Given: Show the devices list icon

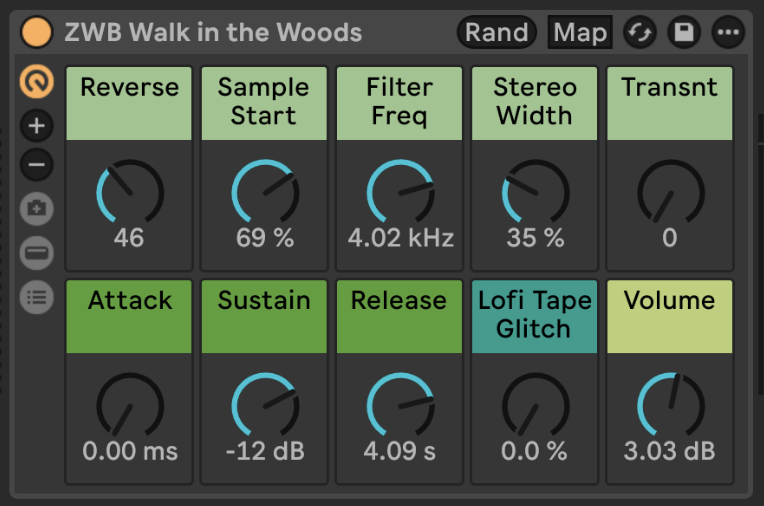Looking at the screenshot, I should (37, 297).
